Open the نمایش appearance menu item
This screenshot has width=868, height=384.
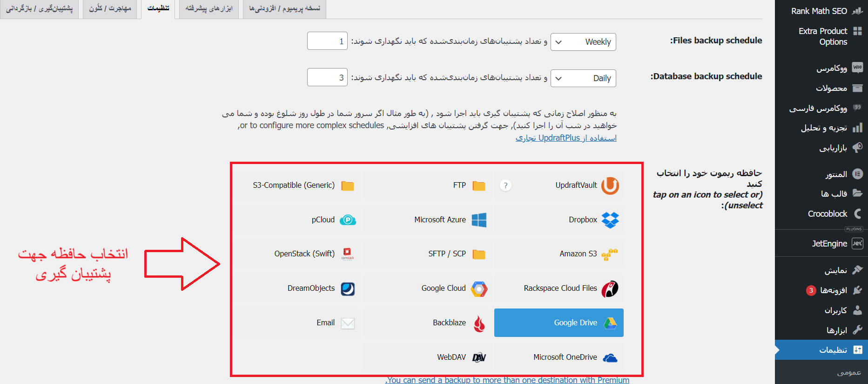coord(821,270)
